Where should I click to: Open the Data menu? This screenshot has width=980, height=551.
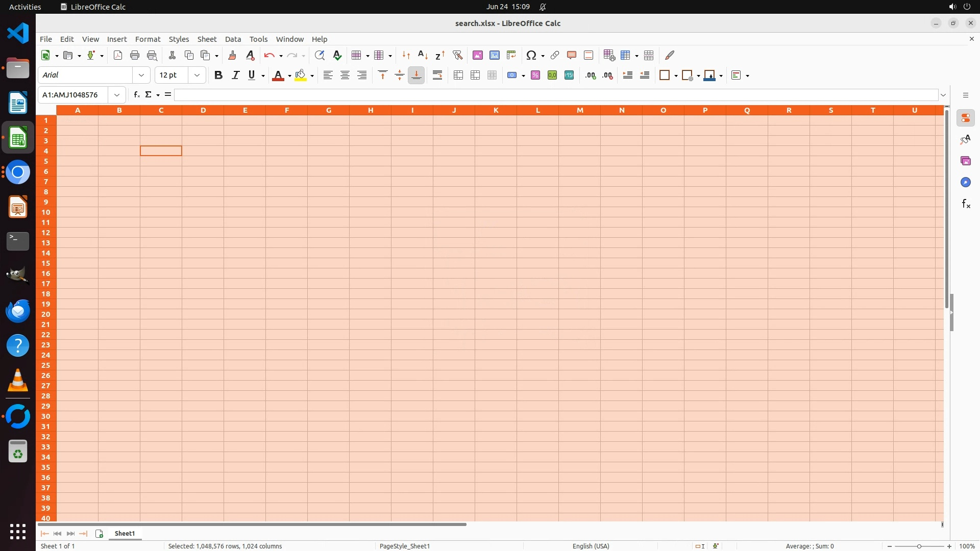point(233,39)
